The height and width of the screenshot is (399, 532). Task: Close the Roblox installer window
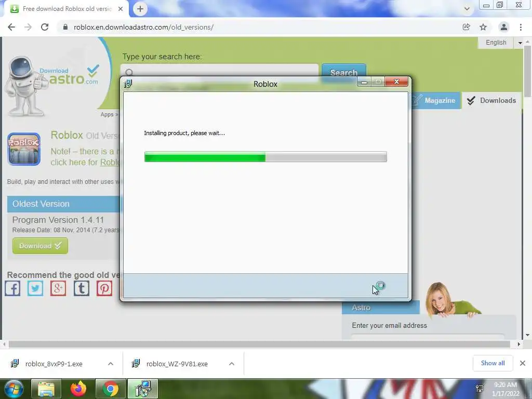pos(396,82)
